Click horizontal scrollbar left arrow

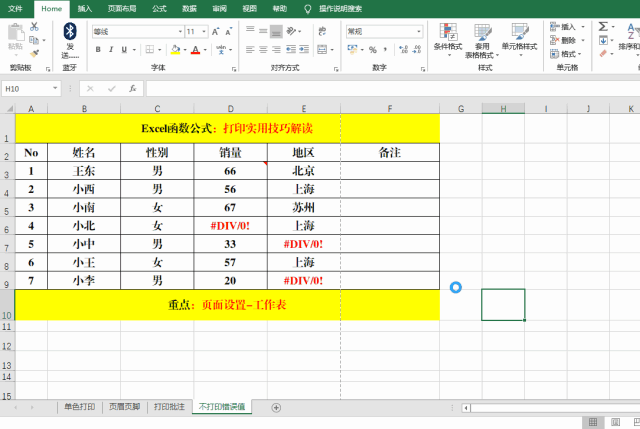click(466, 407)
